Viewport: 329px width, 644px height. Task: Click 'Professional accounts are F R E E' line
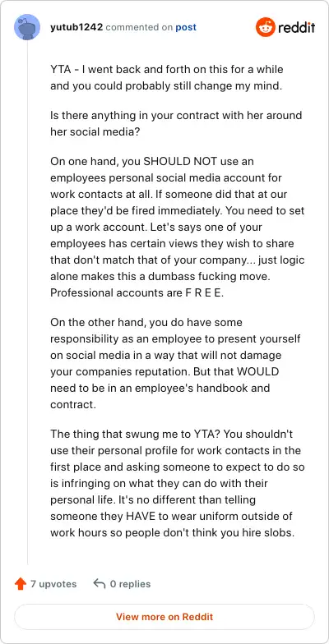(137, 292)
